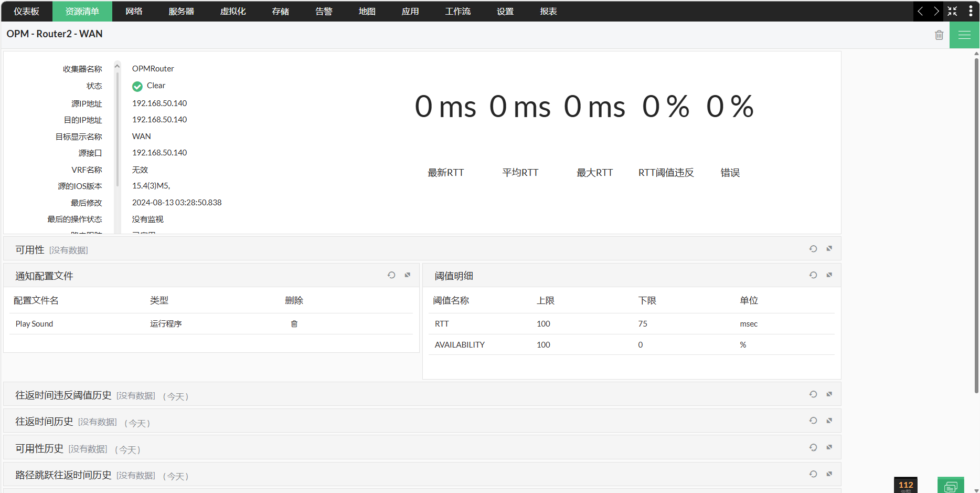Collapse full screen view icon in top bar
This screenshot has width=980, height=493.
[x=952, y=11]
